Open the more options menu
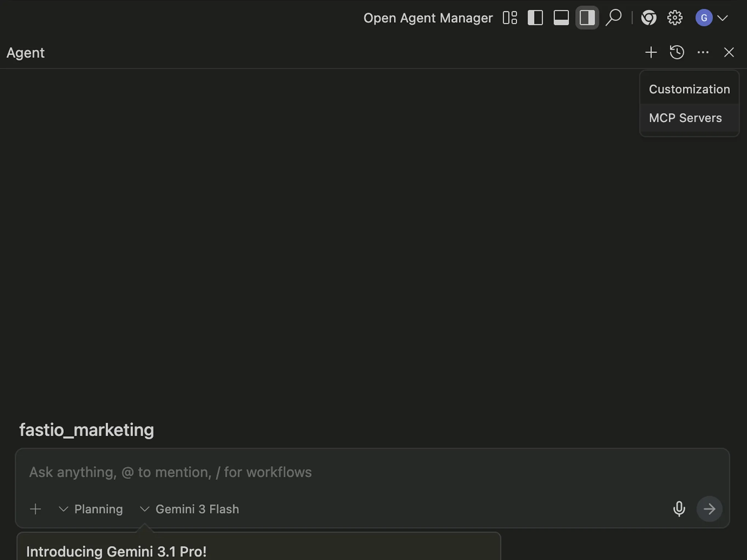 pyautogui.click(x=703, y=52)
